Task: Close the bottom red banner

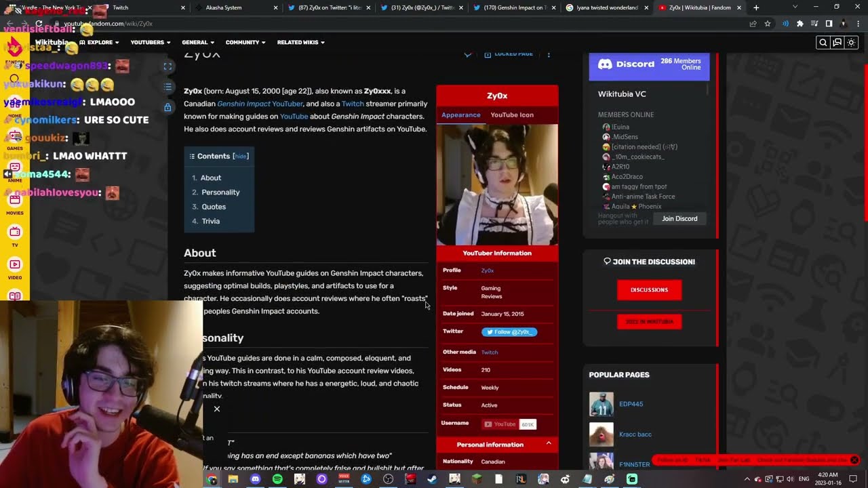Action: coord(854,460)
